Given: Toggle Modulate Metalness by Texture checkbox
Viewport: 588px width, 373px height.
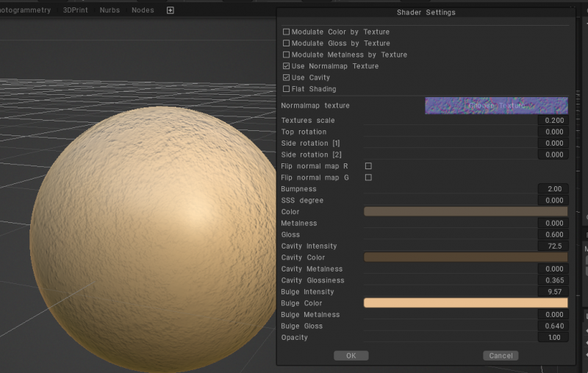Looking at the screenshot, I should click(x=287, y=55).
